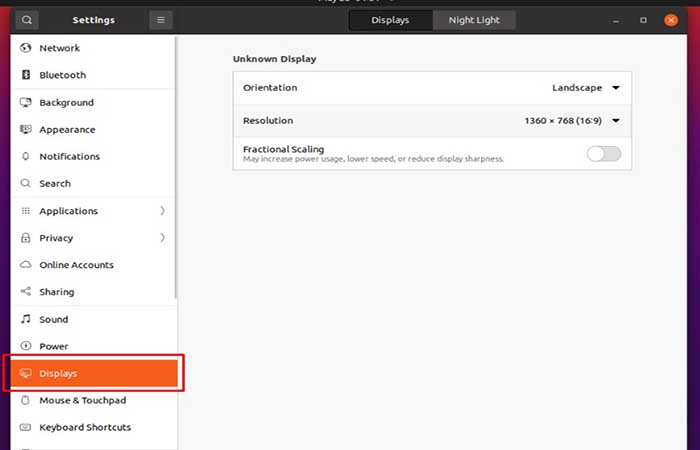Open Mouse & Touchpad label
The width and height of the screenshot is (700, 450).
[83, 400]
